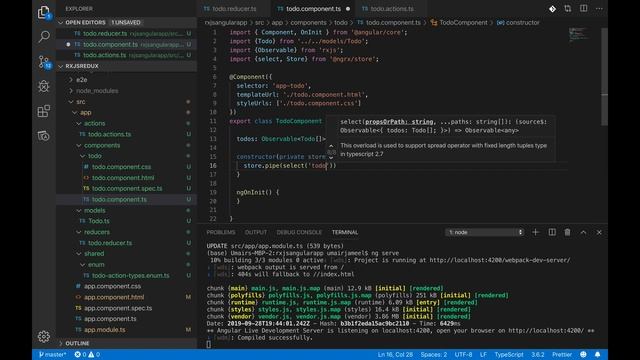Viewport: 640px width, 360px height.
Task: Maximize panel size with up chevron
Action: (x=583, y=232)
